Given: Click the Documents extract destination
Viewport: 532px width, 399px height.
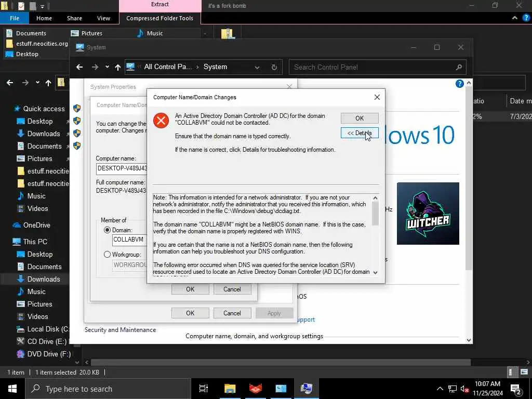Looking at the screenshot, I should pyautogui.click(x=26, y=33).
